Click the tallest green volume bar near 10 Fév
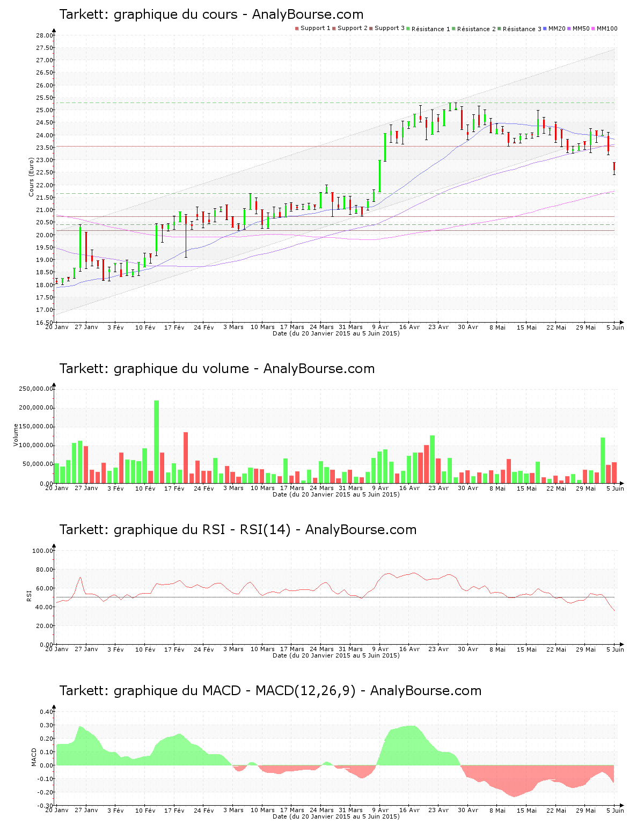The width and height of the screenshot is (644, 832). 157,442
